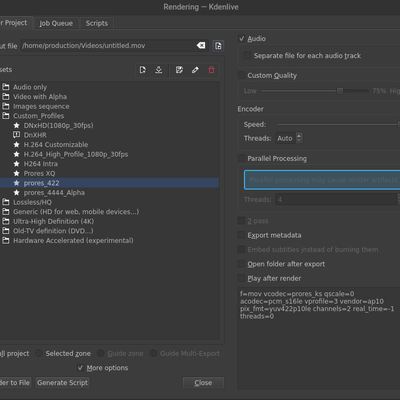Viewport: 400px width, 400px height.
Task: Enable Play after render option
Action: pos(241,278)
